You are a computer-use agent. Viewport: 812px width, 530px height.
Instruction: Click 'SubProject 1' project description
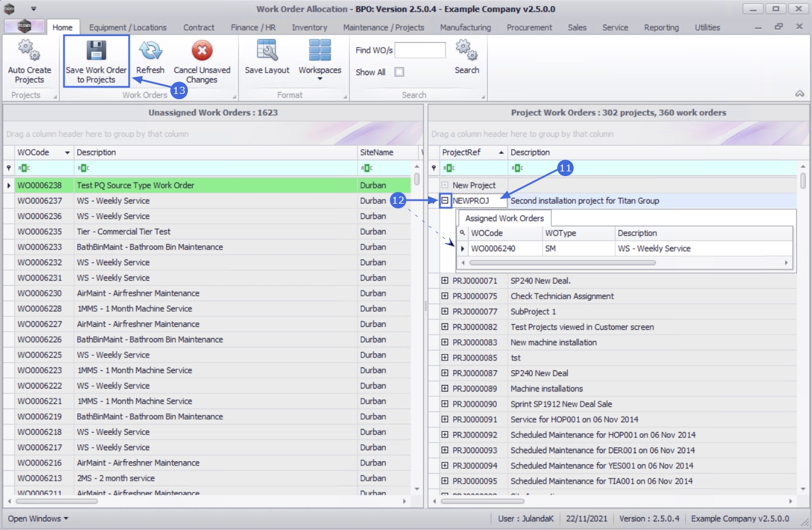tap(533, 312)
